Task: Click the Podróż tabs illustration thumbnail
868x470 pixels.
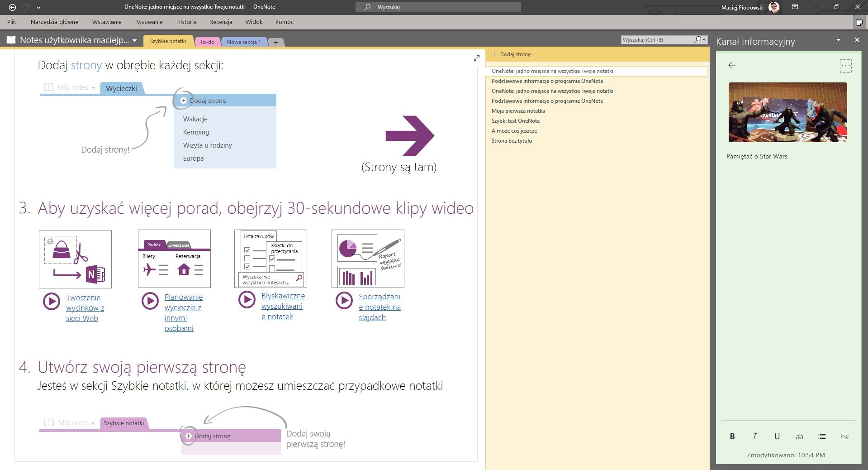Action: coord(174,259)
